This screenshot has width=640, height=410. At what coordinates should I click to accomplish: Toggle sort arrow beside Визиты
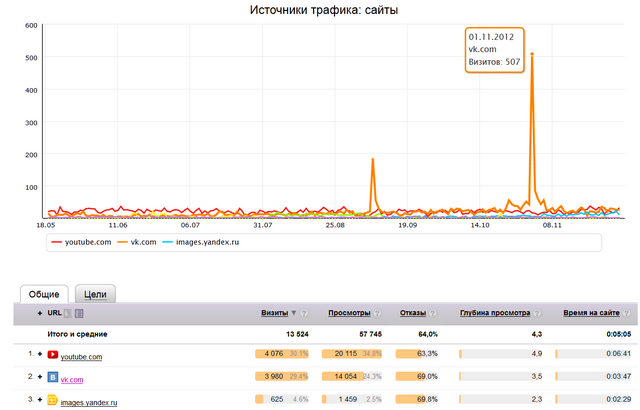pyautogui.click(x=293, y=313)
